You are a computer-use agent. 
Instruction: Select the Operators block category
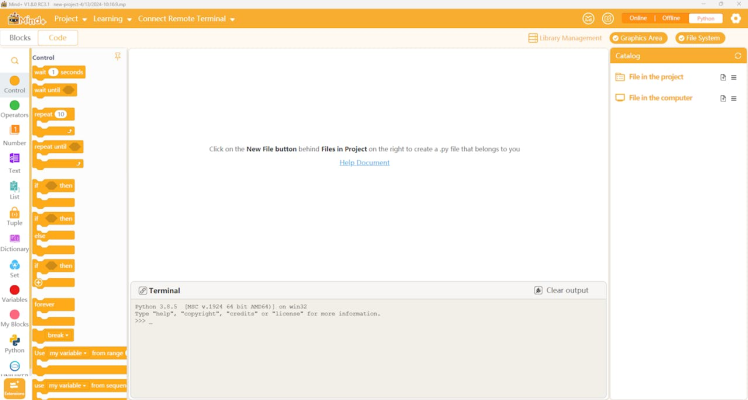pyautogui.click(x=14, y=109)
